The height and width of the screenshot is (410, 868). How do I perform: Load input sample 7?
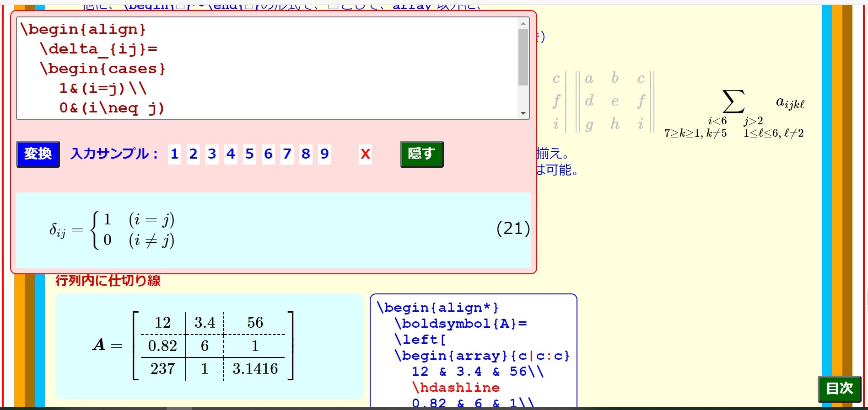pyautogui.click(x=287, y=154)
